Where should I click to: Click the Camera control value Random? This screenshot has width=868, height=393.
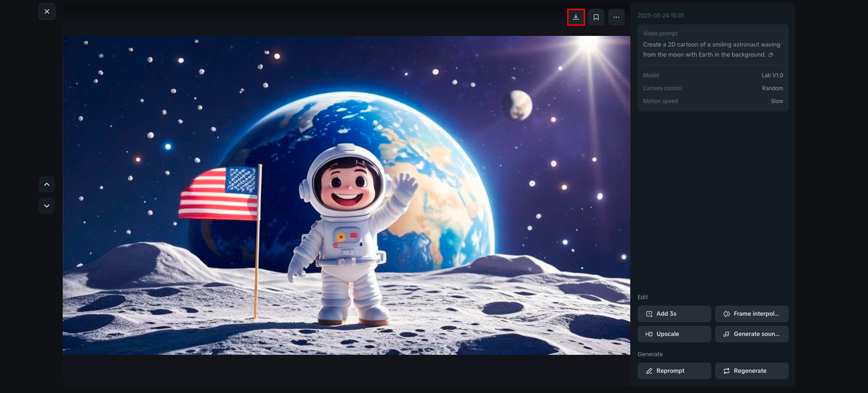coord(773,88)
